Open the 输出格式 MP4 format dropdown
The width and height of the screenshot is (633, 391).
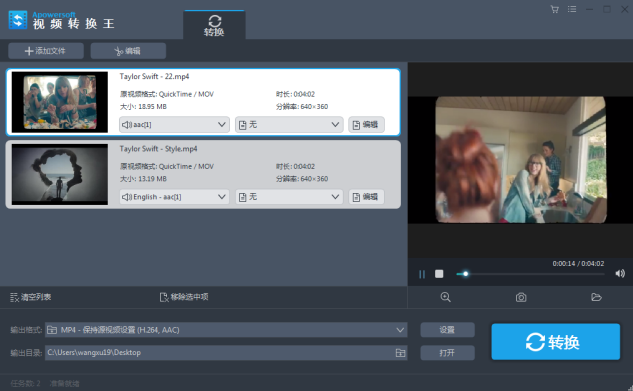click(226, 330)
